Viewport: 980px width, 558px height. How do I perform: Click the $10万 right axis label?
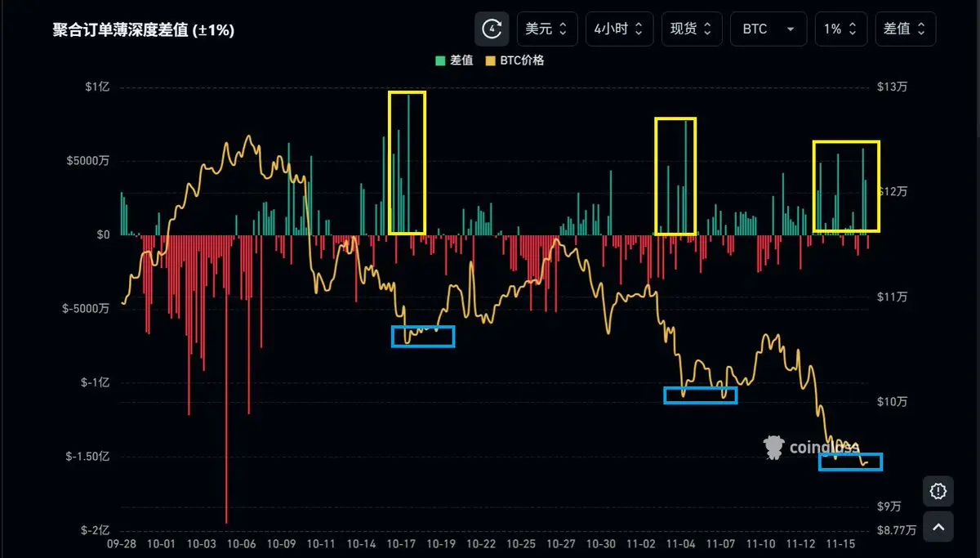(x=891, y=401)
